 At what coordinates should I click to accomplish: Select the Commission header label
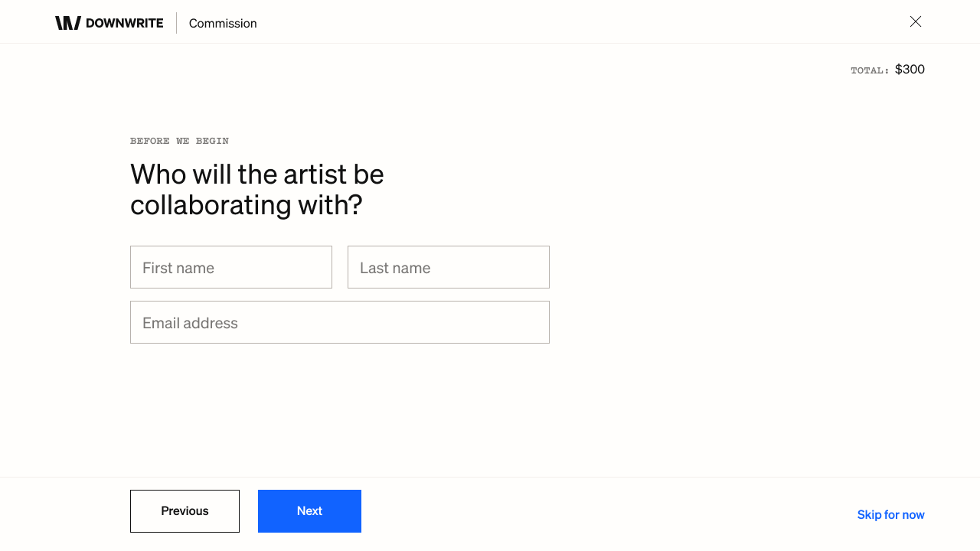[x=223, y=23]
